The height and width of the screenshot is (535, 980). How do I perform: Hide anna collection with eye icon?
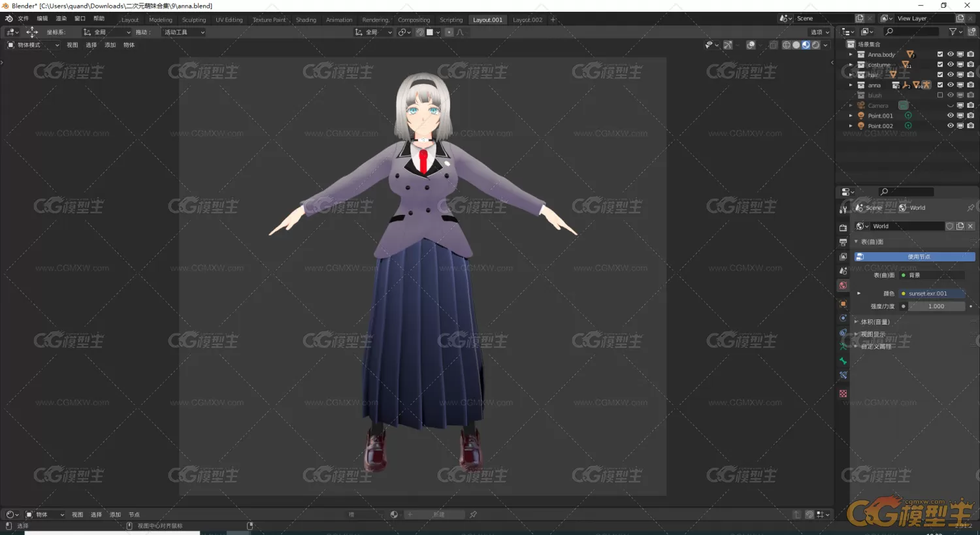951,85
